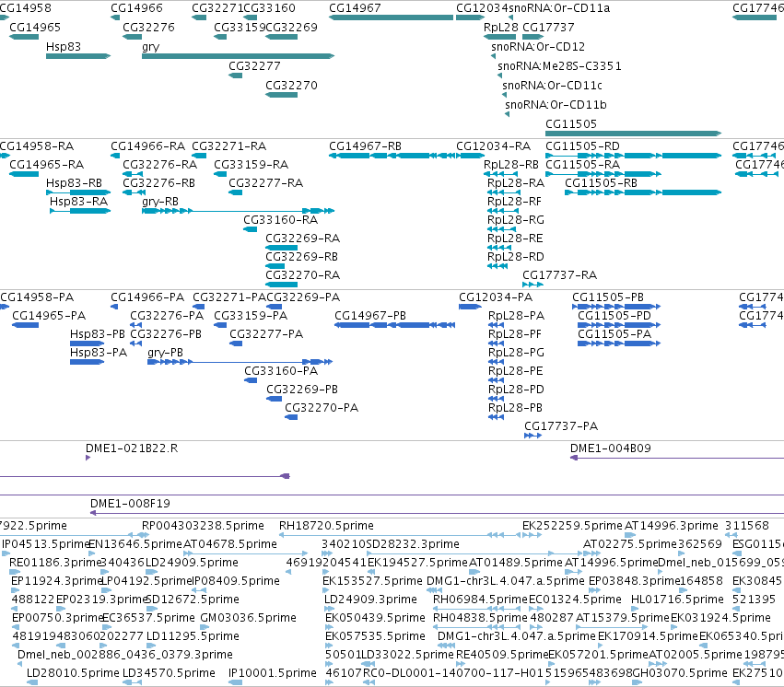Image resolution: width=784 pixels, height=687 pixels.
Task: Select snoRNA:Or-CD11c feature
Action: click(505, 95)
